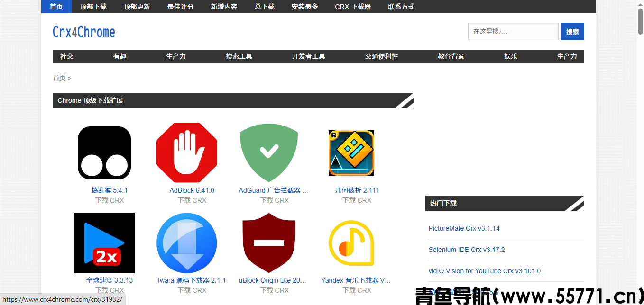This screenshot has height=305, width=644.
Task: Open the AdGuard green shield icon
Action: click(269, 153)
